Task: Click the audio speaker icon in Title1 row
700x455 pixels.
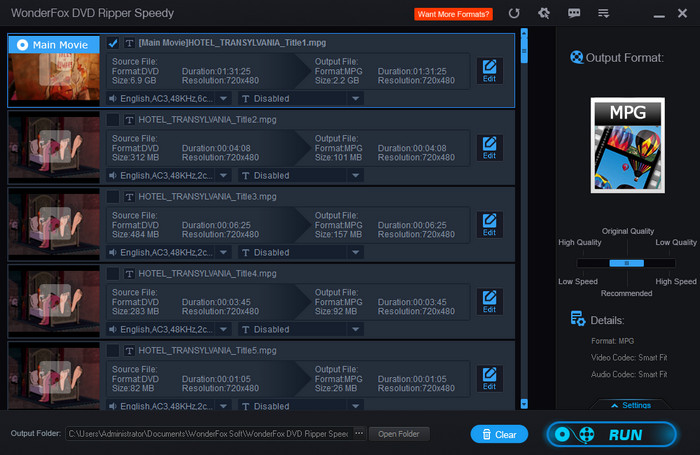Action: click(x=113, y=98)
